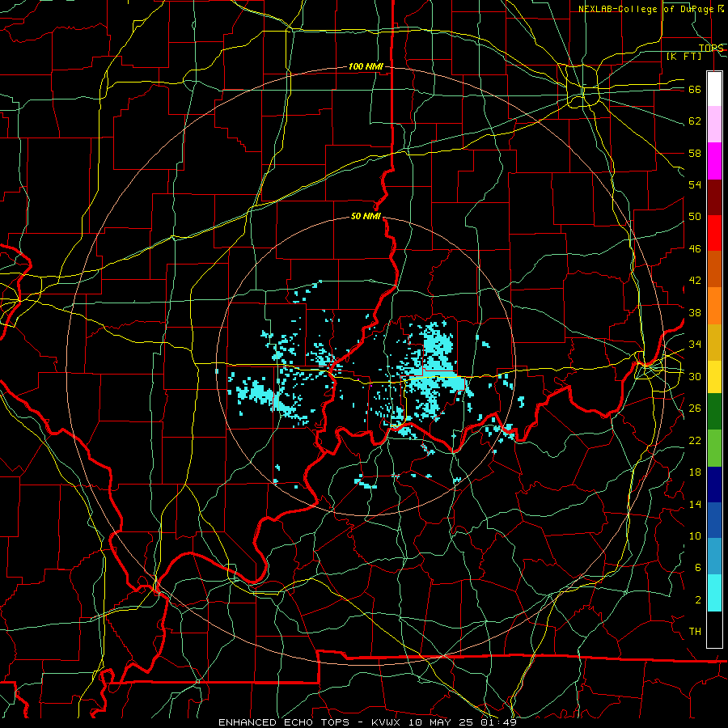Click the 100 NMI range ring label

[366, 66]
